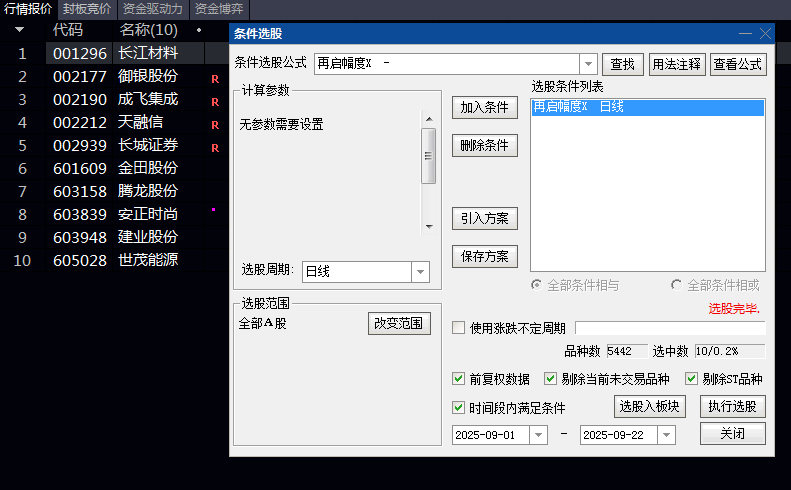Select stock 605028 世茂能源
Image resolution: width=791 pixels, height=490 pixels.
115,260
